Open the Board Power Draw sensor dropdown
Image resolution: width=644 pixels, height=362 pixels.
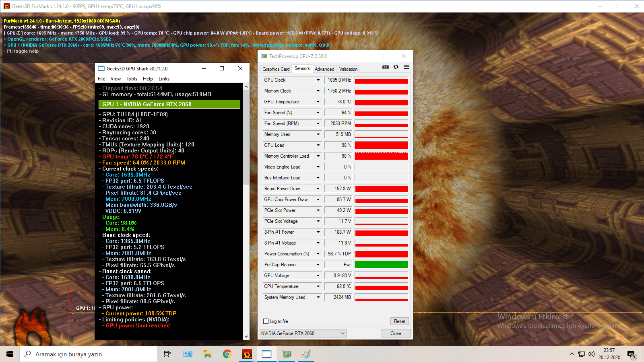pos(318,189)
